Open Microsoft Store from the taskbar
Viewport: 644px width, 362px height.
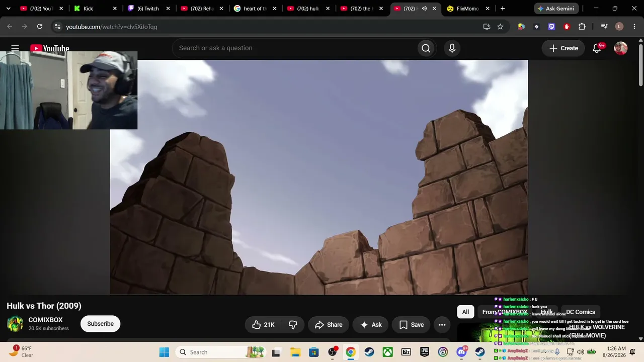point(313,352)
